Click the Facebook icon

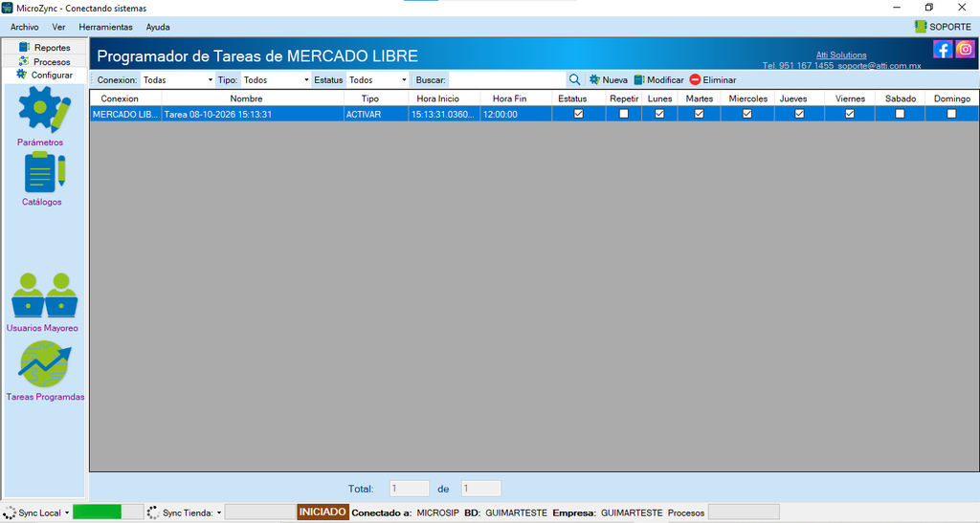(x=943, y=50)
